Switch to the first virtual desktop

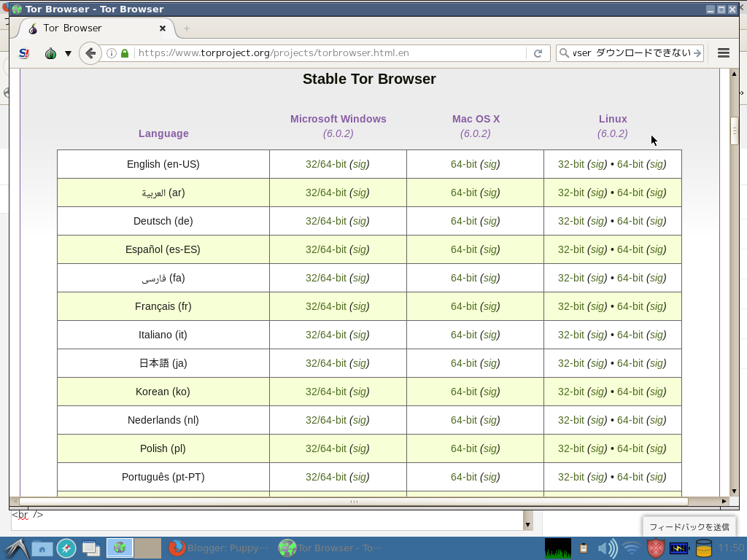pos(120,548)
